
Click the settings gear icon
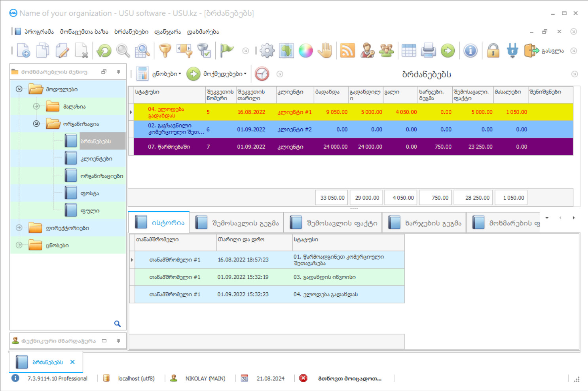[267, 51]
